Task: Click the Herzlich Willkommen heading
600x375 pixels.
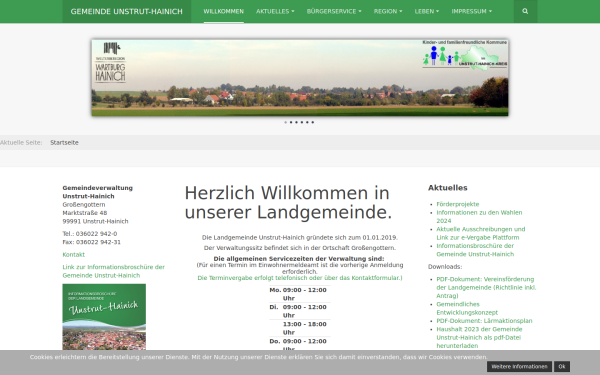Action: [288, 203]
